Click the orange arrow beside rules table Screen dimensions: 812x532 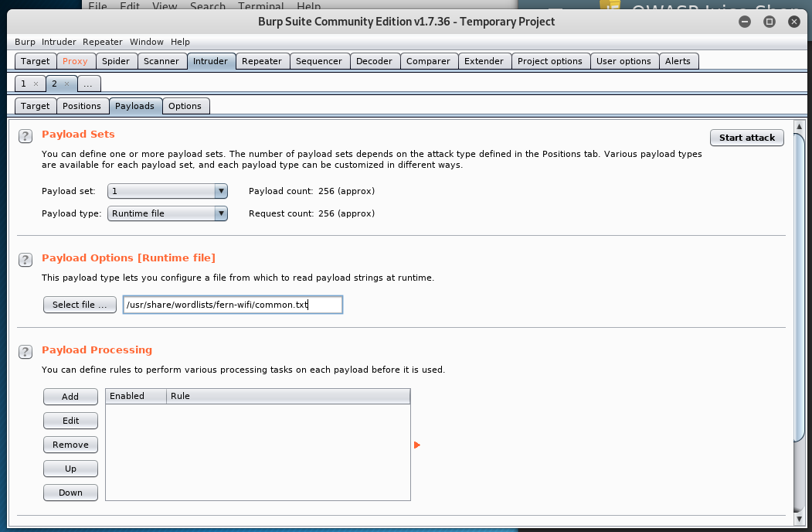tap(417, 445)
